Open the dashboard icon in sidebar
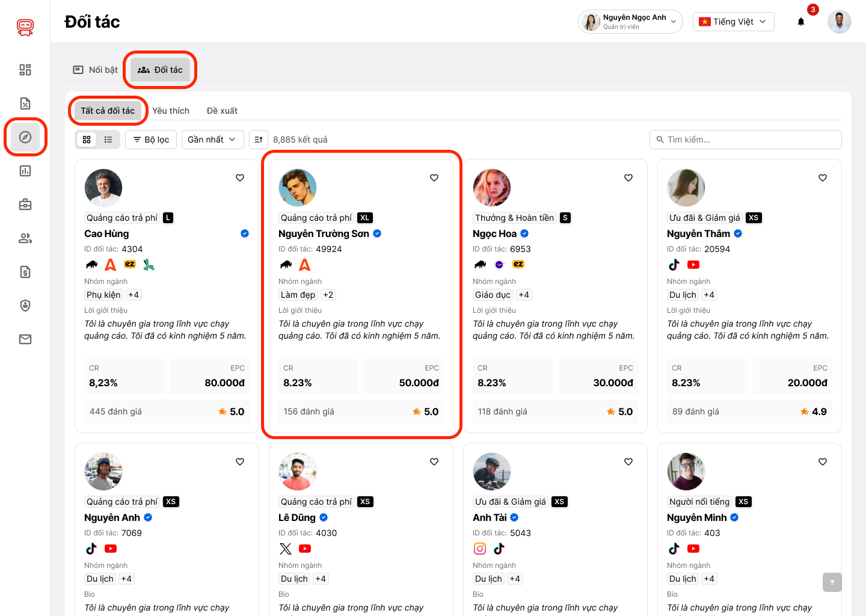Image resolution: width=866 pixels, height=616 pixels. (x=25, y=70)
